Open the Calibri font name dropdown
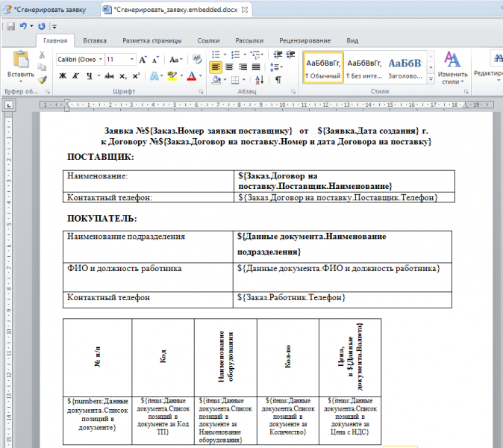The height and width of the screenshot is (448, 503). point(101,60)
